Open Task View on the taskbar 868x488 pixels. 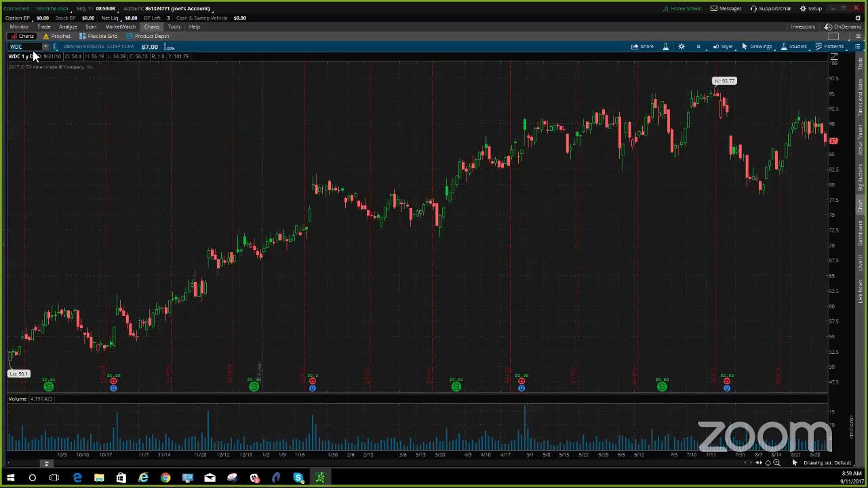[x=54, y=479]
